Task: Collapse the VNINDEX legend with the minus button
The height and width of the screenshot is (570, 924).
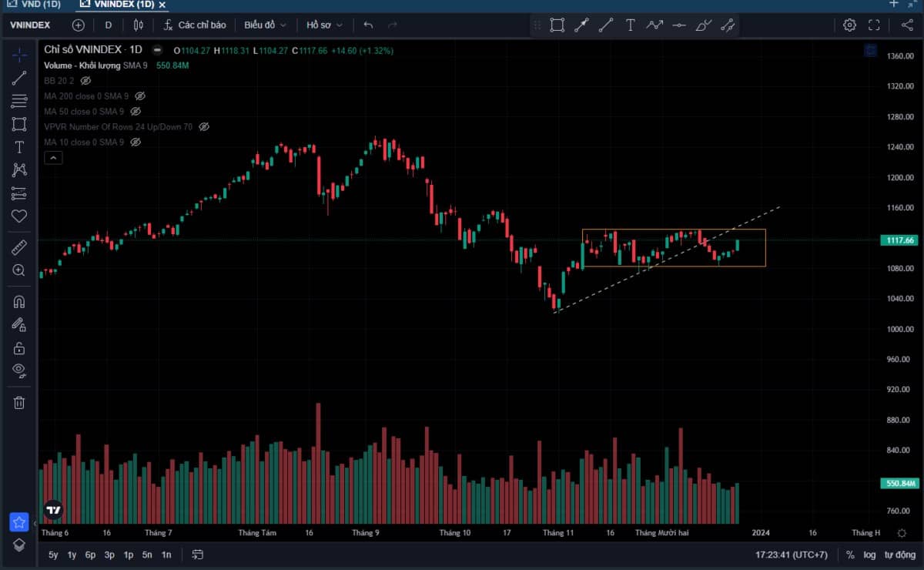Action: tap(157, 49)
